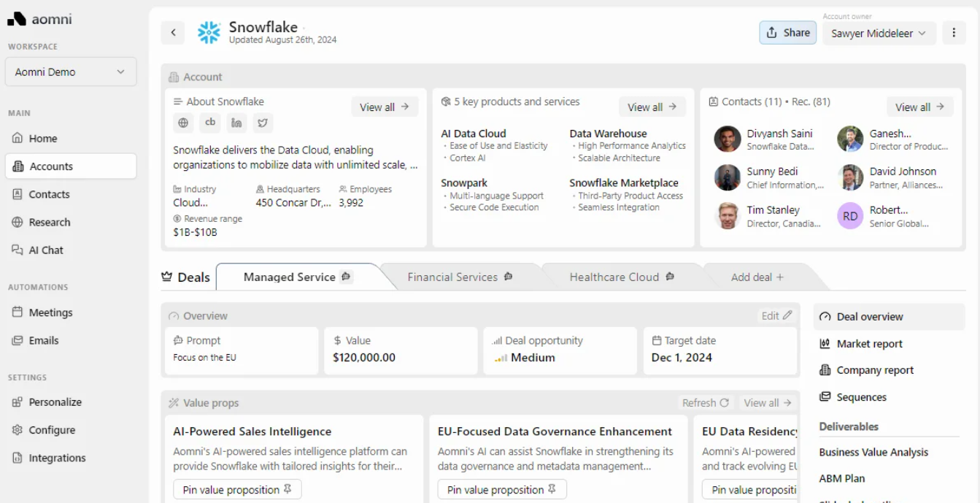Click the $120,000.00 deal value
Screen dimensions: 980x503
[364, 358]
